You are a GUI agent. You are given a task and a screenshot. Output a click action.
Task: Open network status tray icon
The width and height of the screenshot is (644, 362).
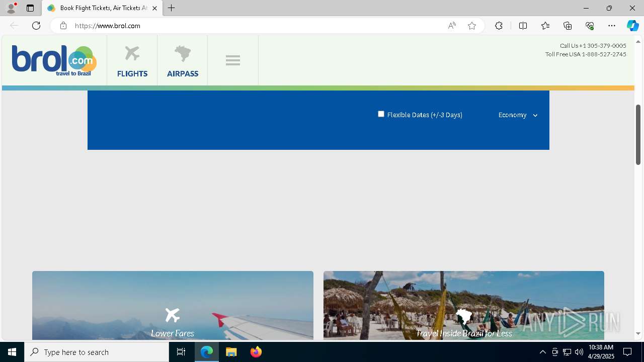pyautogui.click(x=567, y=352)
